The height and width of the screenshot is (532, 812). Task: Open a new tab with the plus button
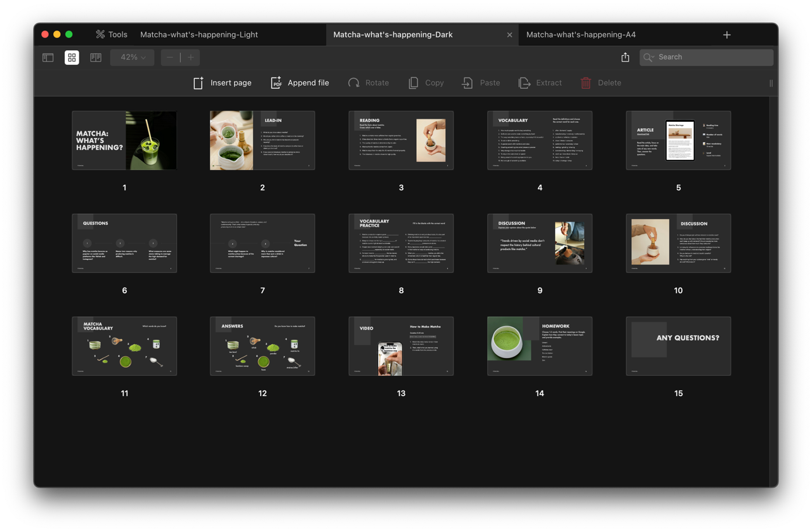[726, 34]
